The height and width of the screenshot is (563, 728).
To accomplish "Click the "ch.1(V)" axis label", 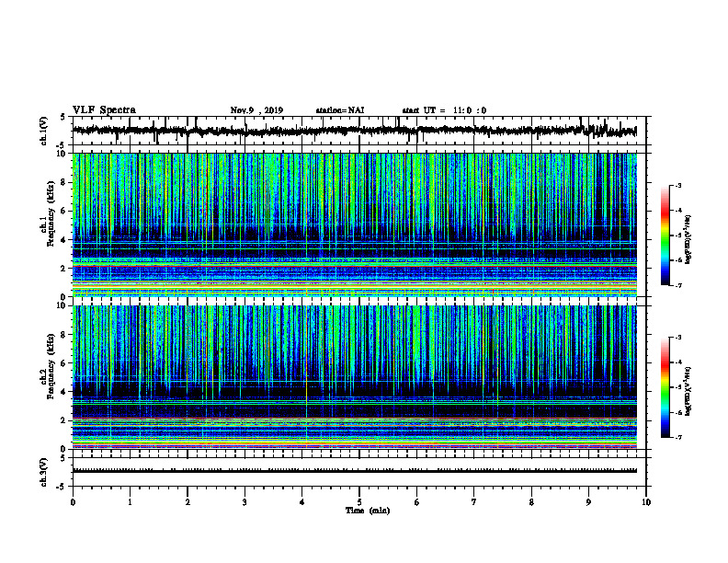I will point(44,131).
